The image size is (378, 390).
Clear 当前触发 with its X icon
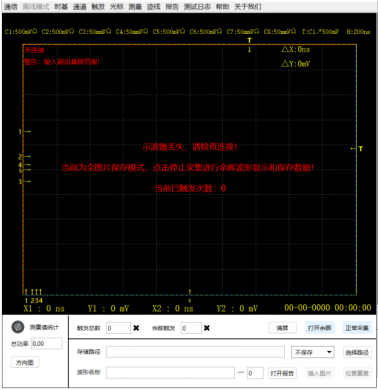207,328
